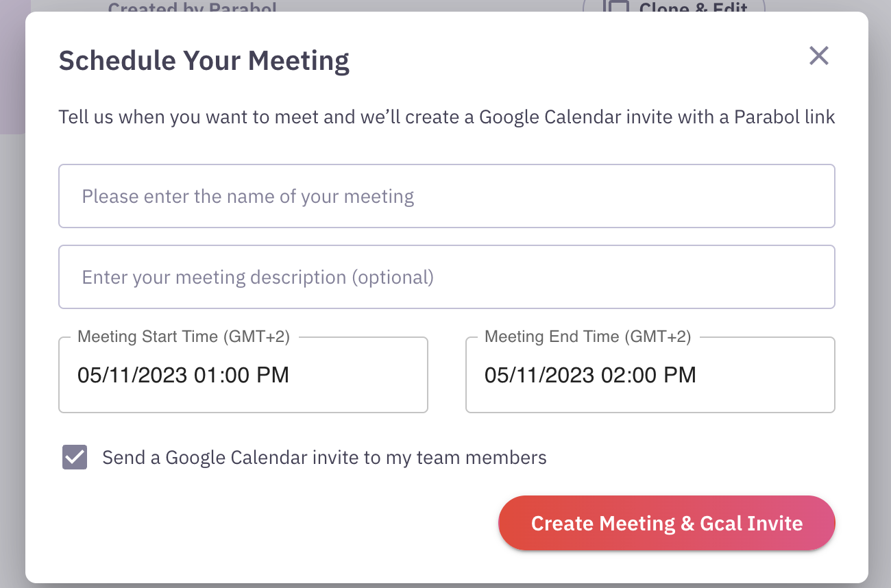Click "Send a Google Calendar invite" label text
The image size is (891, 588).
tap(324, 458)
